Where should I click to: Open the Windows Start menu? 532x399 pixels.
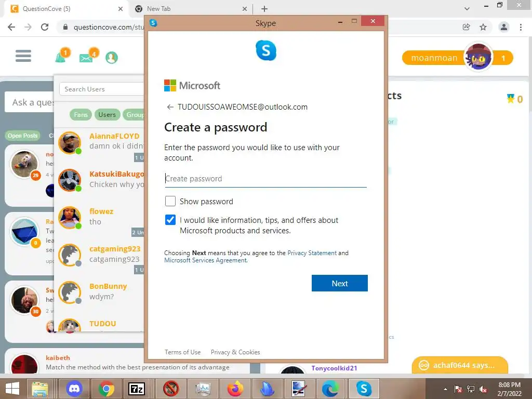click(x=12, y=389)
